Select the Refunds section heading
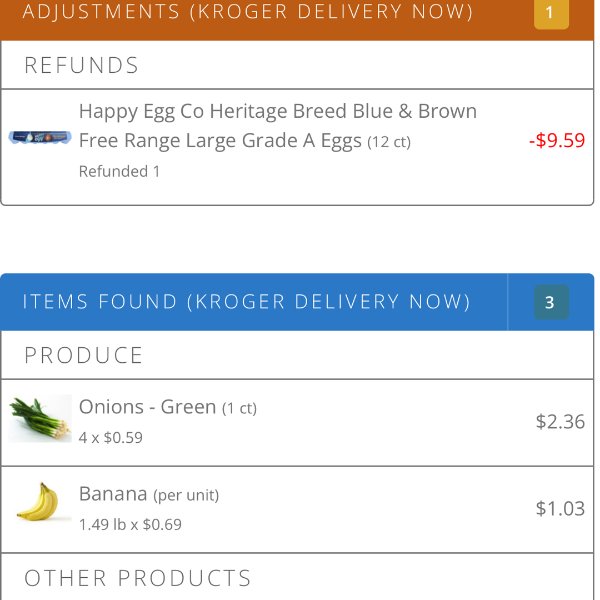 click(82, 65)
